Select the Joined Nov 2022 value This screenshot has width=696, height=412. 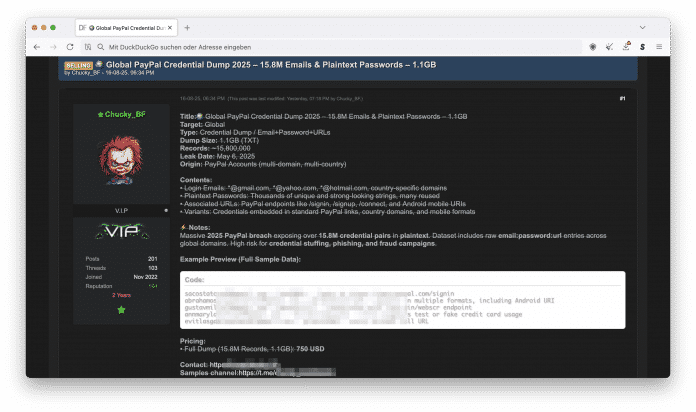pos(145,277)
